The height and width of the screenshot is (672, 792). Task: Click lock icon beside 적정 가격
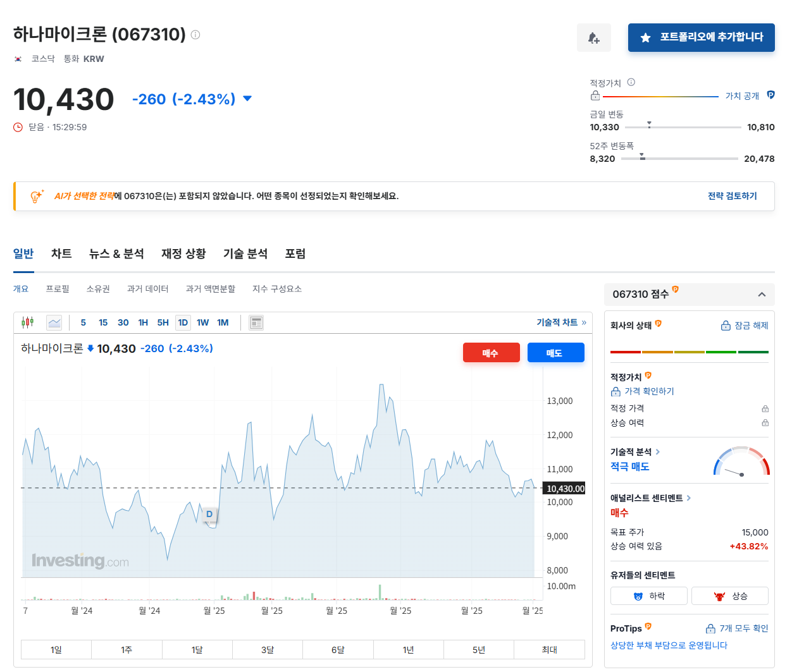(x=765, y=408)
